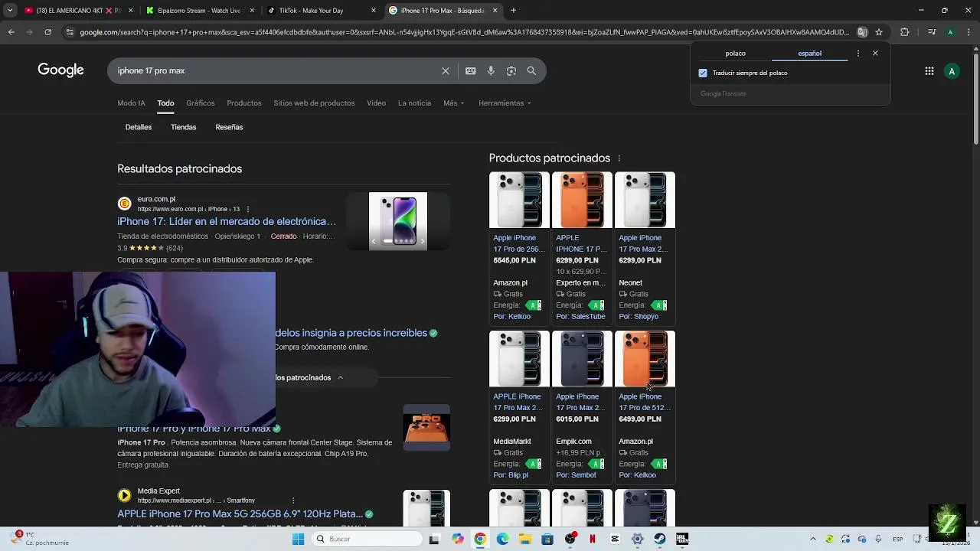980x551 pixels.
Task: Click the orange iPhone thumbnail from Amazon.pl 6499,00
Action: (x=645, y=358)
